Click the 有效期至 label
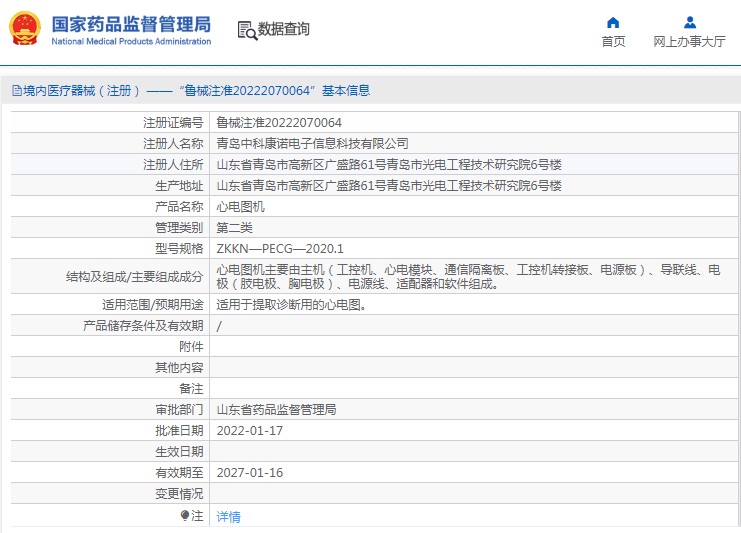 point(179,473)
